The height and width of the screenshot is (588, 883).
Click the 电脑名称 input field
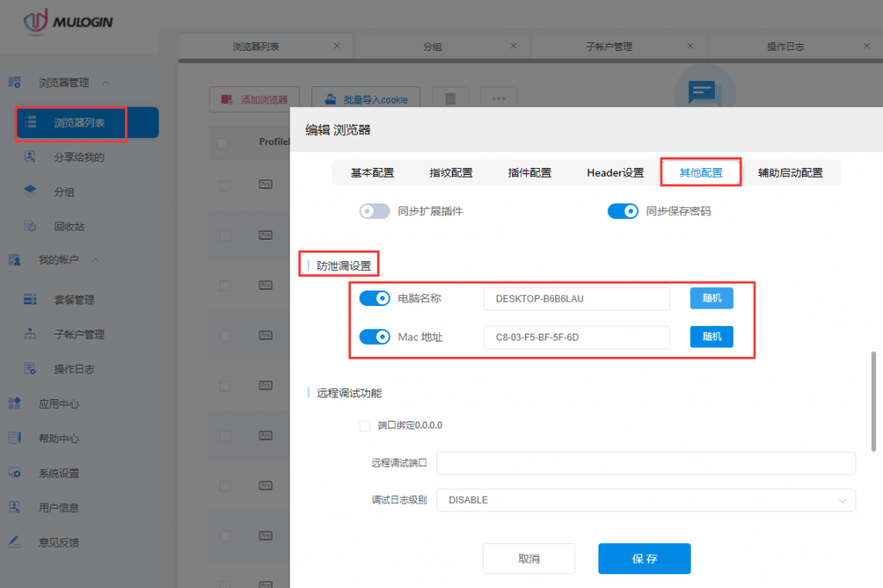pos(577,298)
